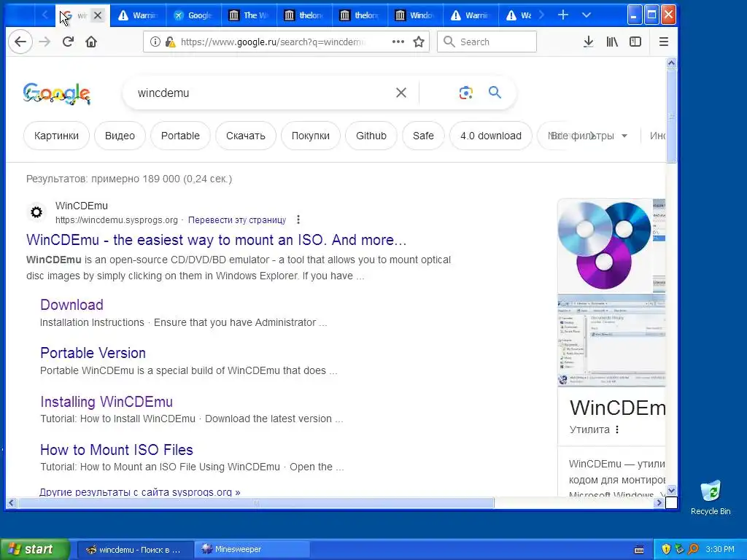Select wincdemu browser taskbar button
The height and width of the screenshot is (560, 747).
pos(135,550)
